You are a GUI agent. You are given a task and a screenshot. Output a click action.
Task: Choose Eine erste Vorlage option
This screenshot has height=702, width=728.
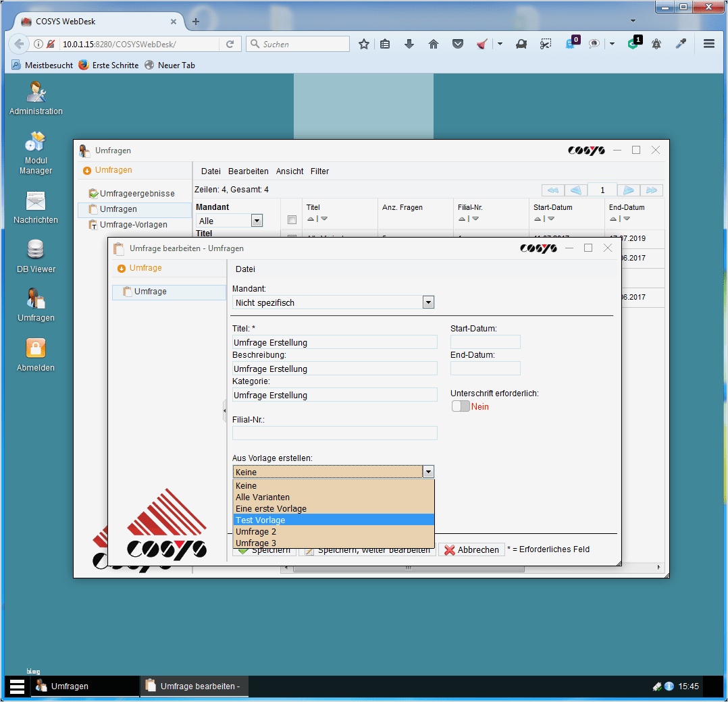tap(334, 509)
